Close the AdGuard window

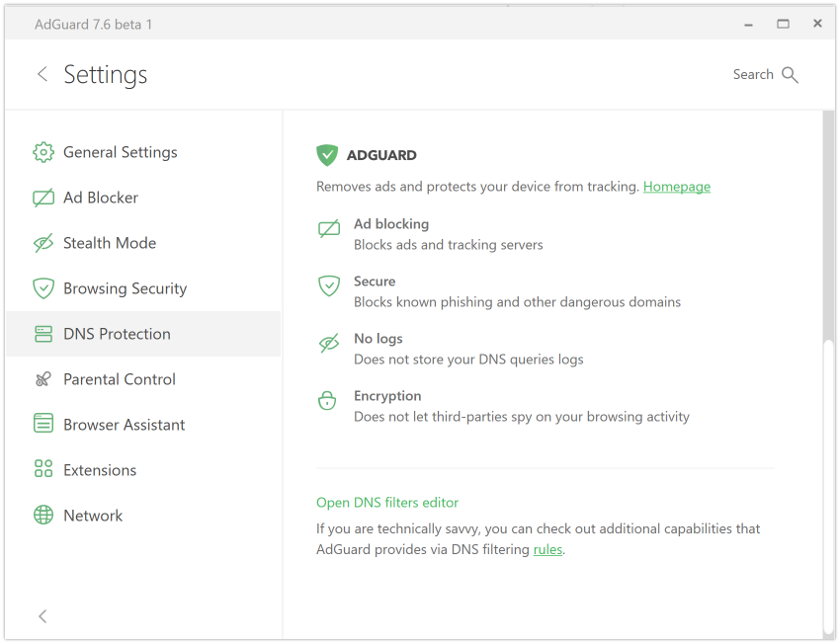pos(817,23)
